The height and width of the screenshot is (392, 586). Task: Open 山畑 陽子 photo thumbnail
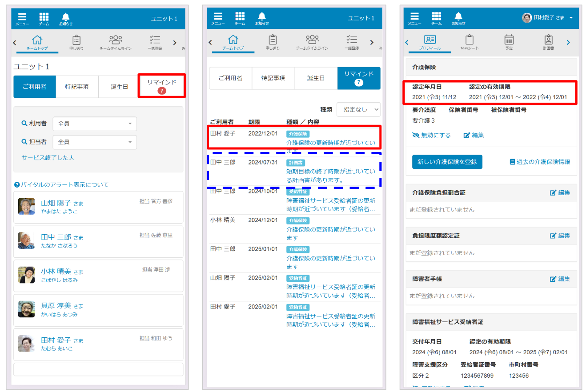(x=26, y=207)
